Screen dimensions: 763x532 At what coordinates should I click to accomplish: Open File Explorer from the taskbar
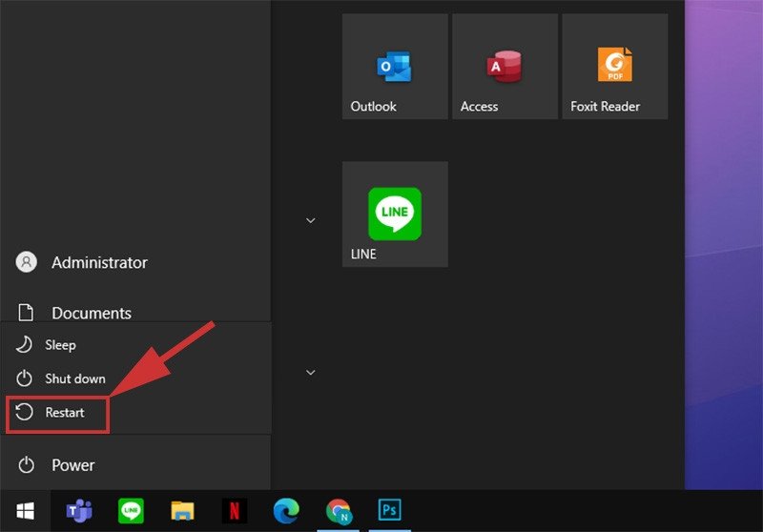(x=182, y=511)
